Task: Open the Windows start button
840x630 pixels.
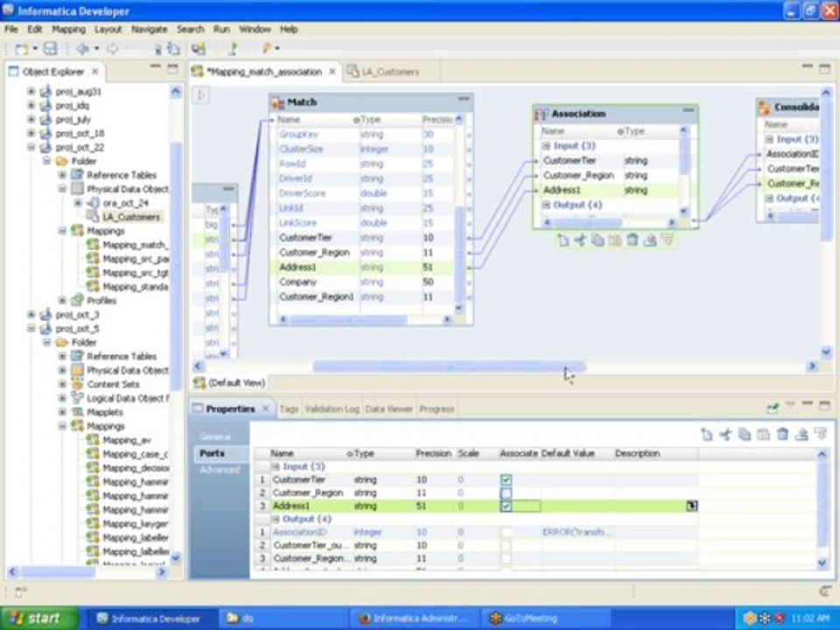Action: [x=38, y=619]
